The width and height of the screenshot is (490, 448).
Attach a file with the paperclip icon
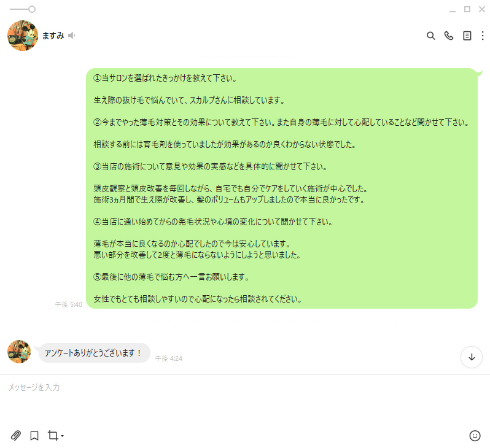[16, 436]
